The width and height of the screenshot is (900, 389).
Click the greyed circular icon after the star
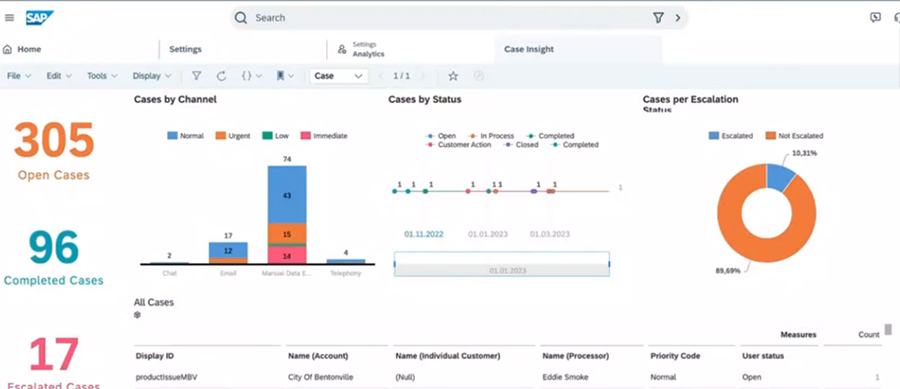pos(479,76)
